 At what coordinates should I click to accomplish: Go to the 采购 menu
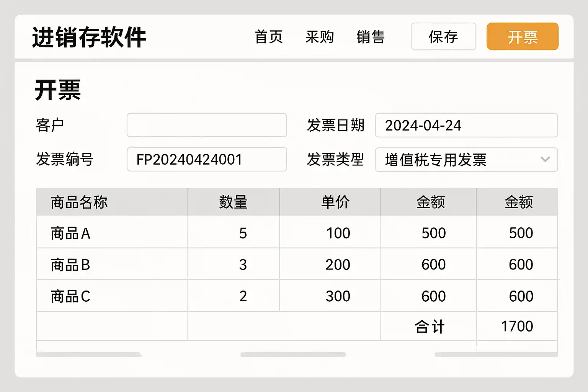pyautogui.click(x=320, y=37)
